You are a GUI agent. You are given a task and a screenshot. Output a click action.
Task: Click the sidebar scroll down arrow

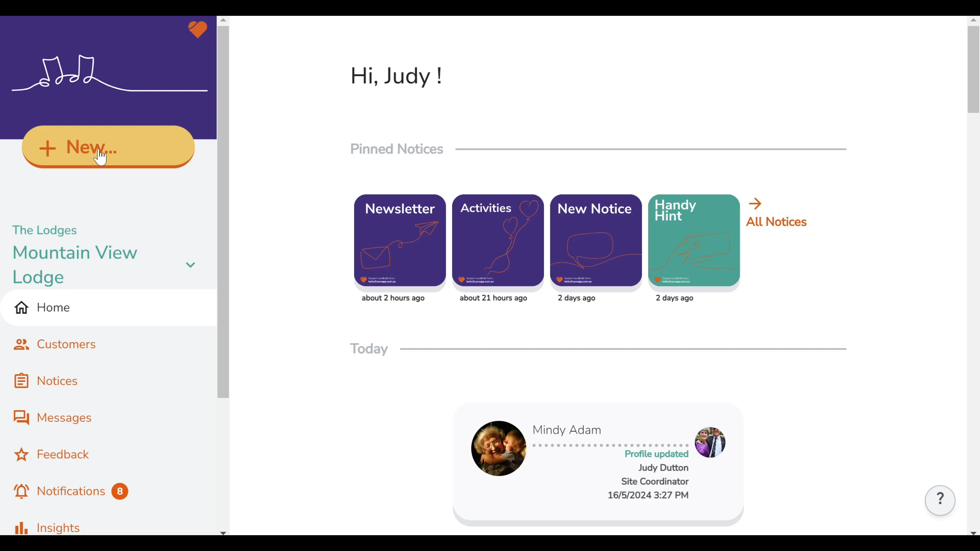coord(223,533)
